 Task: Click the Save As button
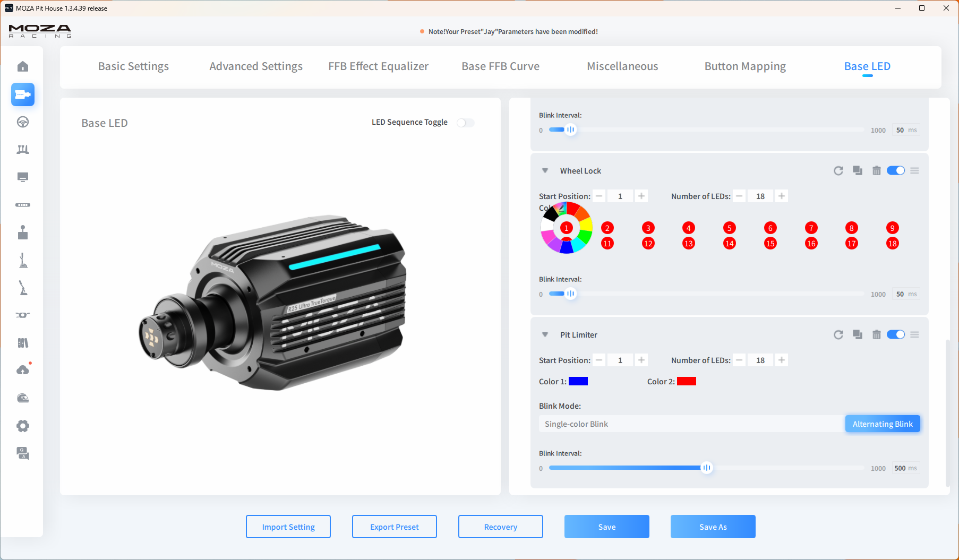(713, 527)
